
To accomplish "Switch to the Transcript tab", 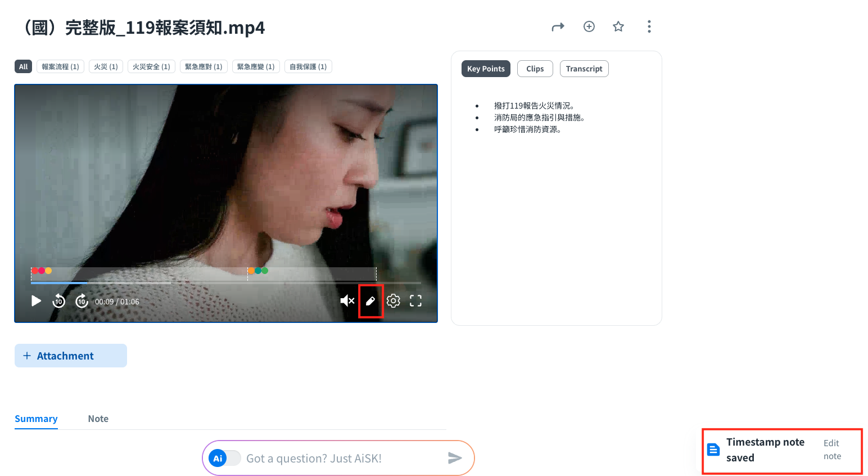I will 584,69.
